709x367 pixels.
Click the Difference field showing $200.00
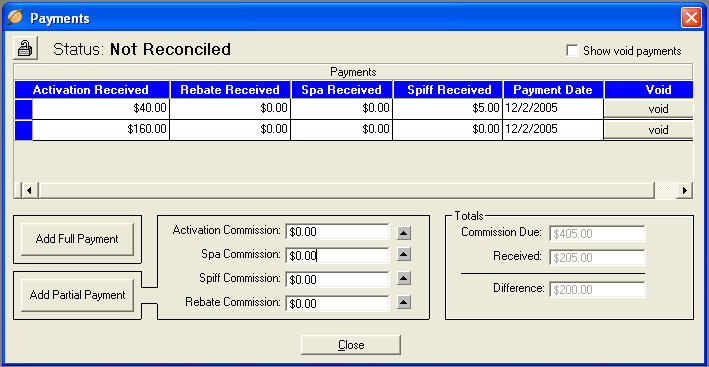[x=597, y=289]
